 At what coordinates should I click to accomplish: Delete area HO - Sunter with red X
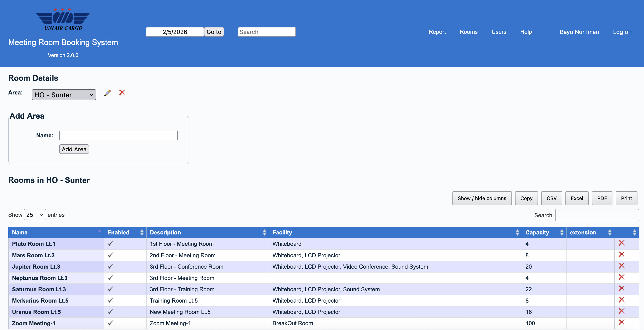(x=122, y=93)
